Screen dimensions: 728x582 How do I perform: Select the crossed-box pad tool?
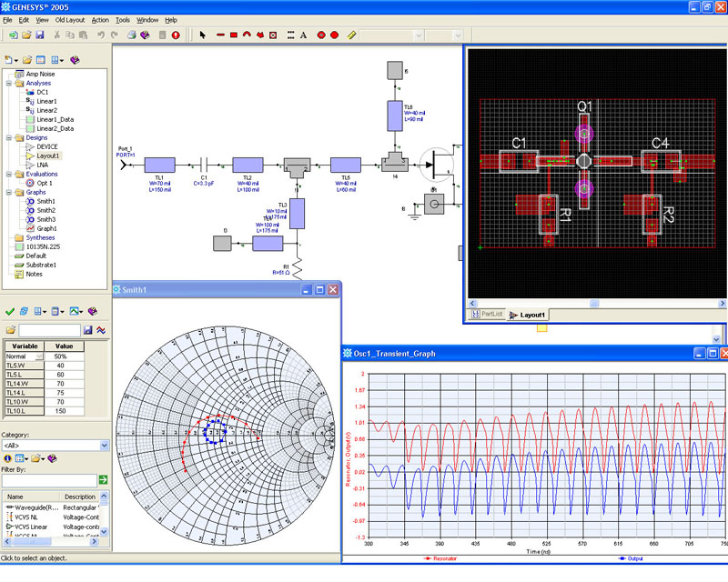pyautogui.click(x=273, y=35)
